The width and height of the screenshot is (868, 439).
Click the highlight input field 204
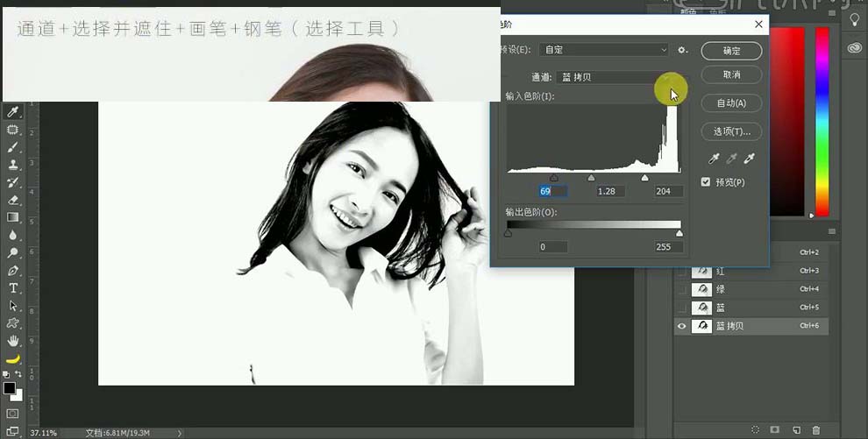pos(668,191)
